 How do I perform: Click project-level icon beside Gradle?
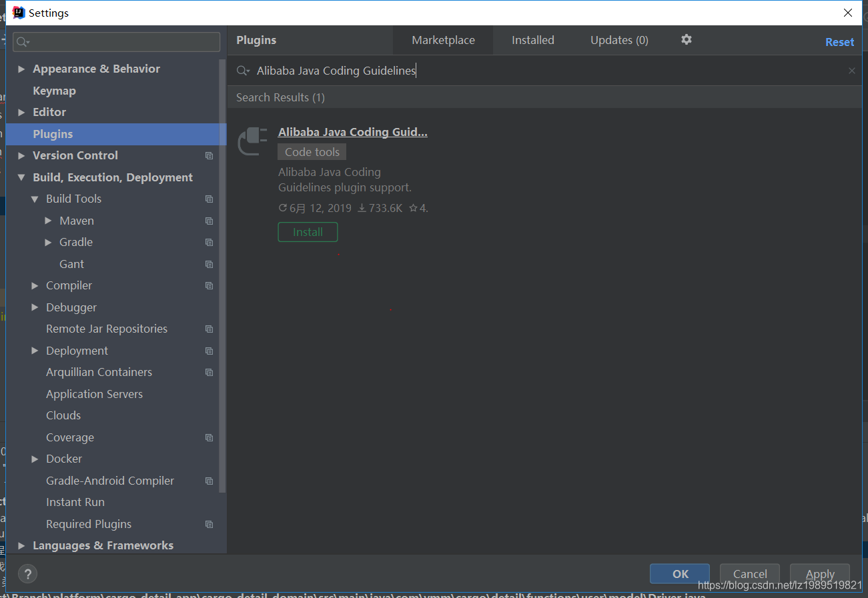(x=209, y=242)
